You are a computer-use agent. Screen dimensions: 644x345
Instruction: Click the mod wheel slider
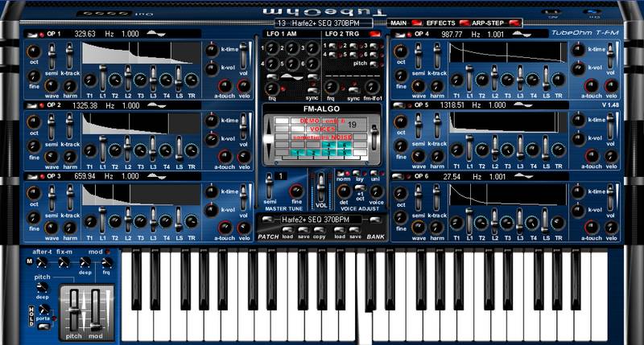(95, 310)
